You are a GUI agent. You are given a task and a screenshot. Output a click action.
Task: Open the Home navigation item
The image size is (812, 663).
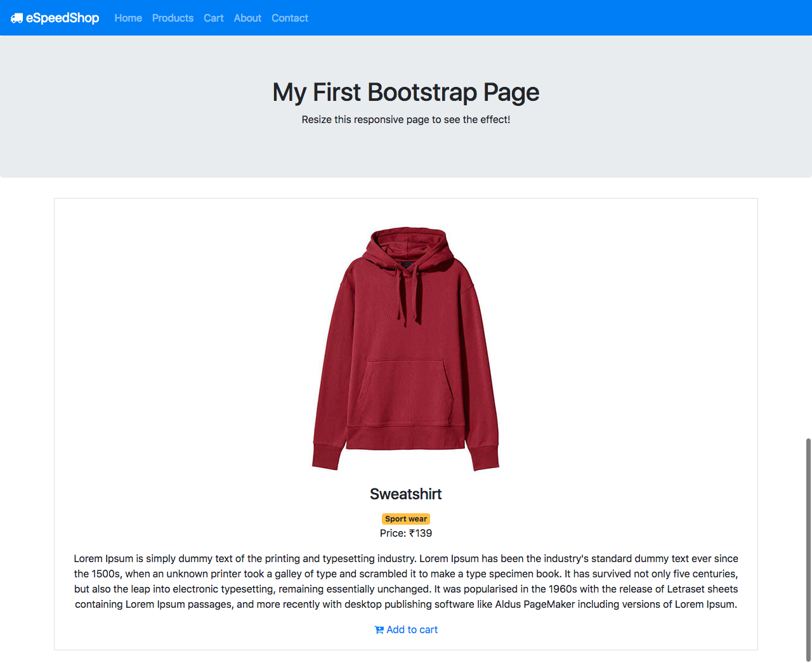click(128, 18)
